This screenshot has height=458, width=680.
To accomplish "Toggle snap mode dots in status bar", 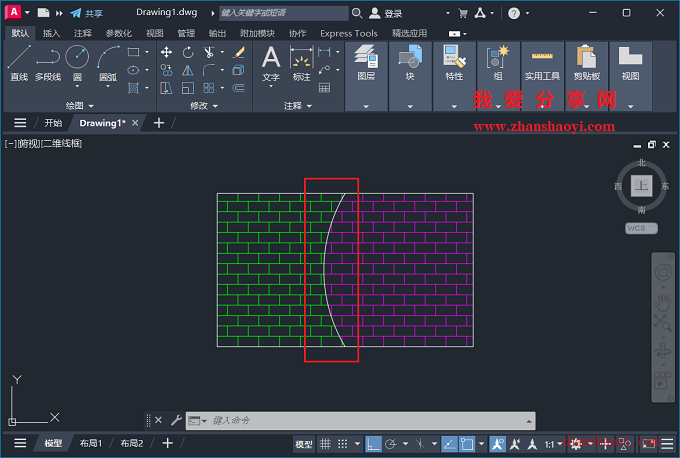I will pyautogui.click(x=343, y=444).
